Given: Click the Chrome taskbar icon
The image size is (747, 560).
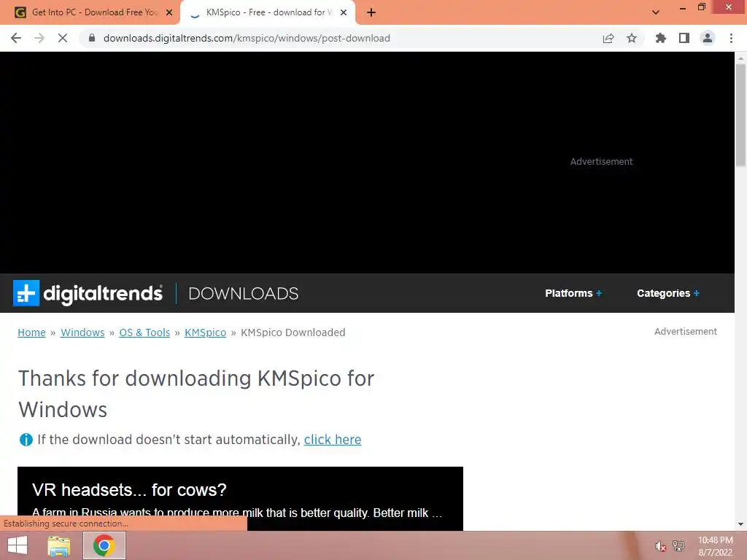Looking at the screenshot, I should click(x=104, y=545).
